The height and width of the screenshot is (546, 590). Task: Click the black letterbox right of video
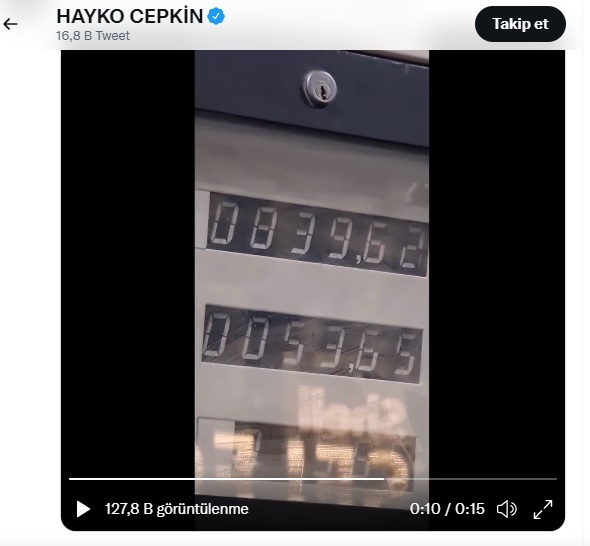click(x=497, y=263)
